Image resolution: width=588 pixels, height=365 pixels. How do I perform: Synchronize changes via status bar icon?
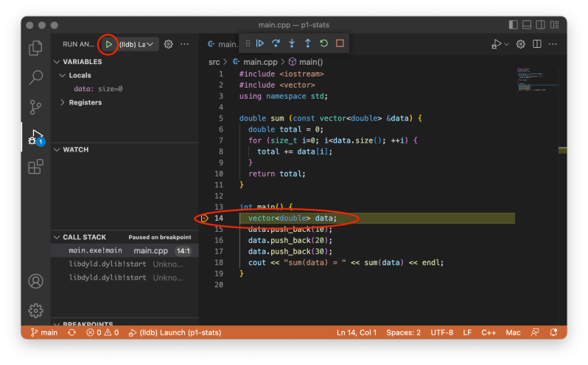pos(71,333)
